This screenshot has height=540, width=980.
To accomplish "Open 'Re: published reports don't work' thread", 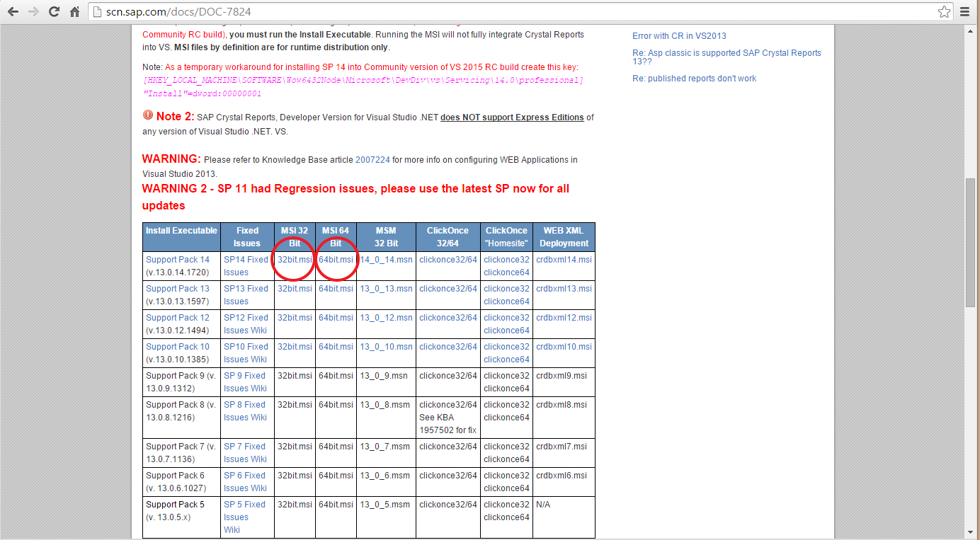I will 694,79.
